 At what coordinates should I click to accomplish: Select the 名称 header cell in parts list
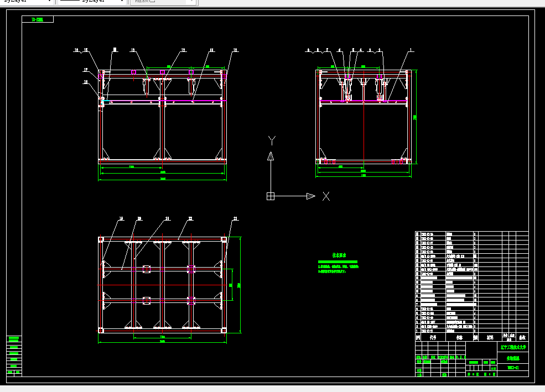(459, 337)
